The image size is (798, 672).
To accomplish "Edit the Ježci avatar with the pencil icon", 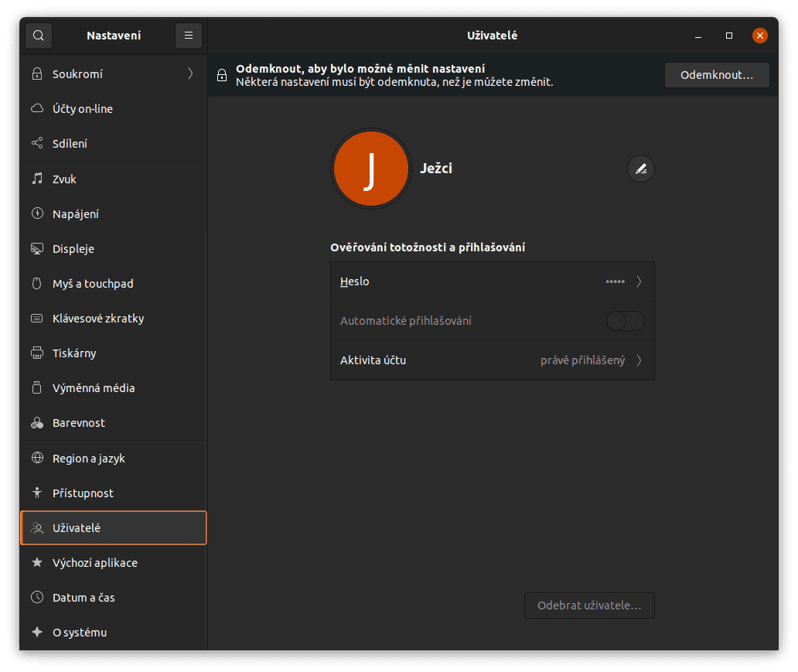I will point(640,169).
